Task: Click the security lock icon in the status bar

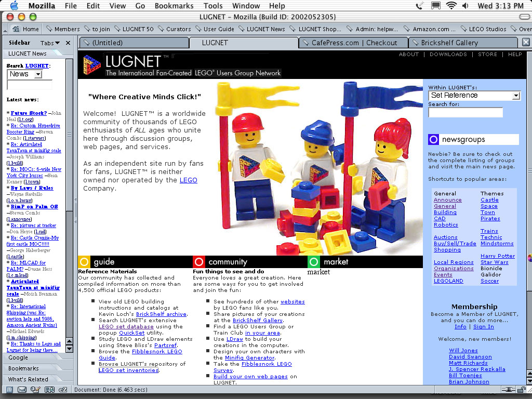Action: point(522,390)
